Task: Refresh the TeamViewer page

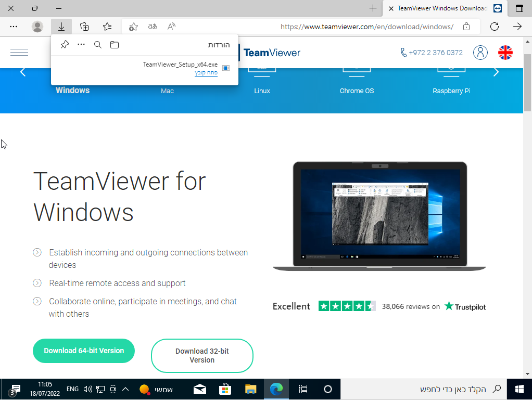Action: (x=495, y=27)
